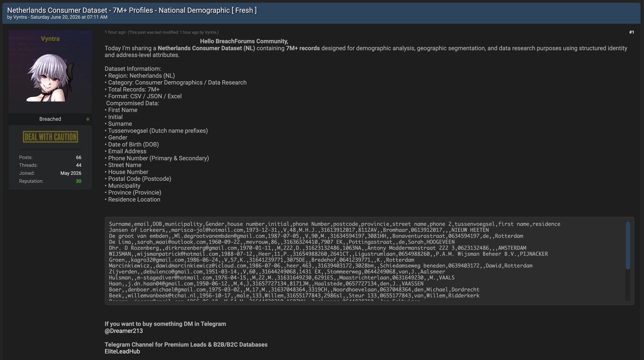The width and height of the screenshot is (644, 360).
Task: Click the Breached user title
Action: pyautogui.click(x=50, y=119)
